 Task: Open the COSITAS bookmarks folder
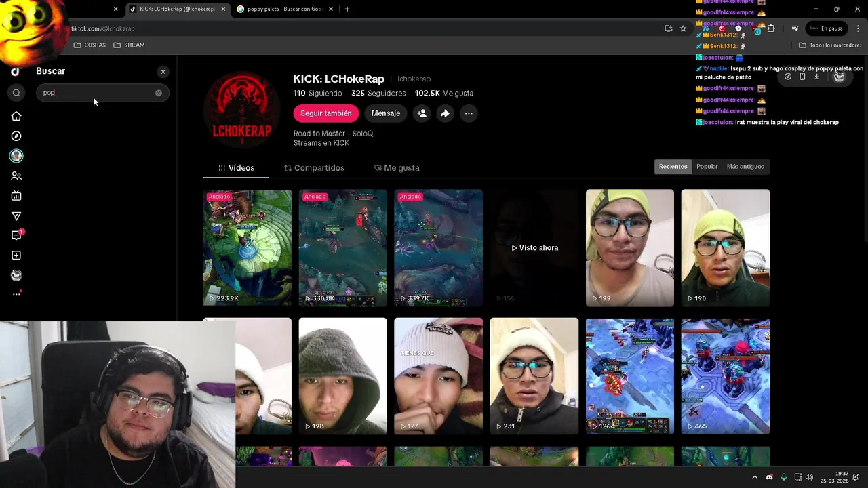90,45
